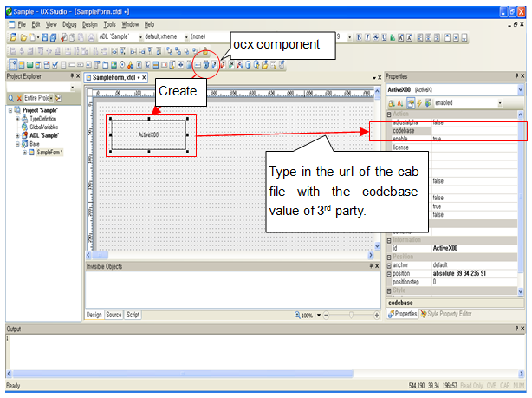
Task: Pin the Output panel
Action: coord(516,329)
